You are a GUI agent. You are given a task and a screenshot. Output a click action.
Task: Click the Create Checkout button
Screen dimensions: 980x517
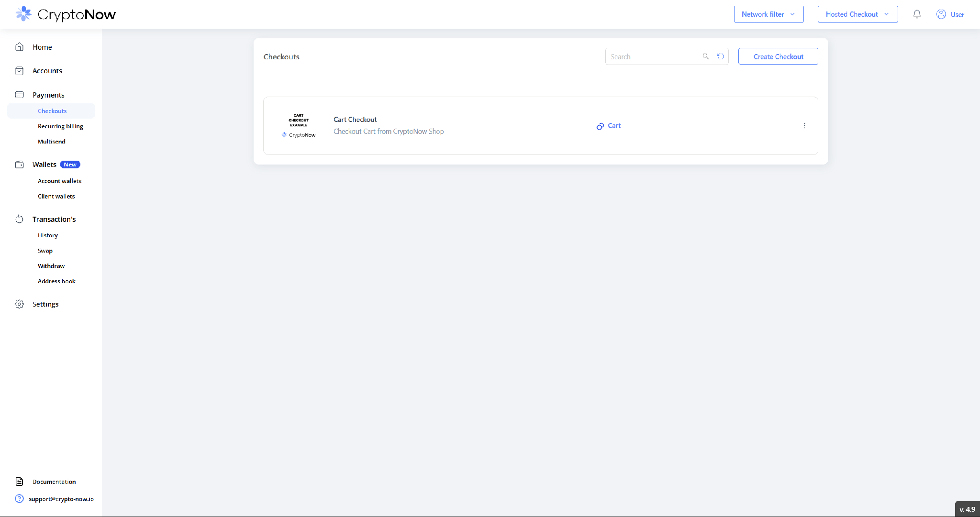(778, 56)
